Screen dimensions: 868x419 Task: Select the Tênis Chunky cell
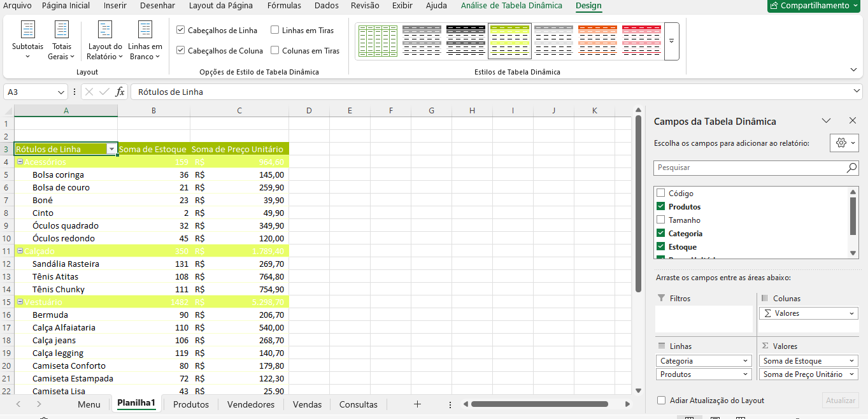66,289
